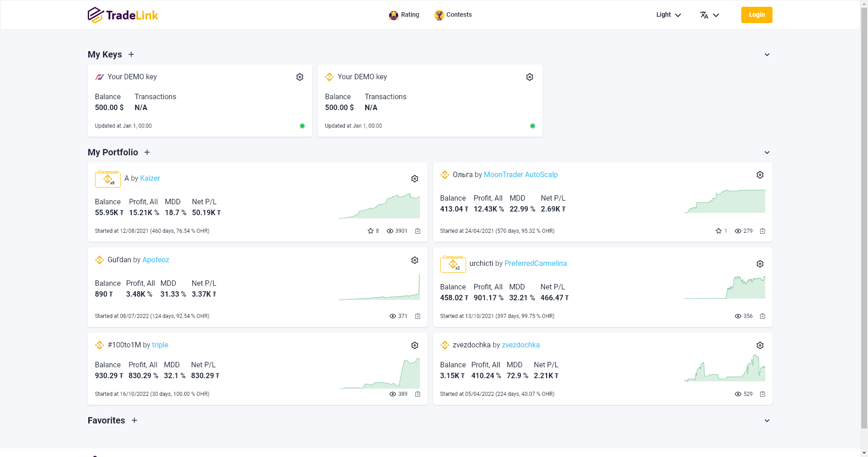
Task: Open the Rating page
Action: (404, 15)
